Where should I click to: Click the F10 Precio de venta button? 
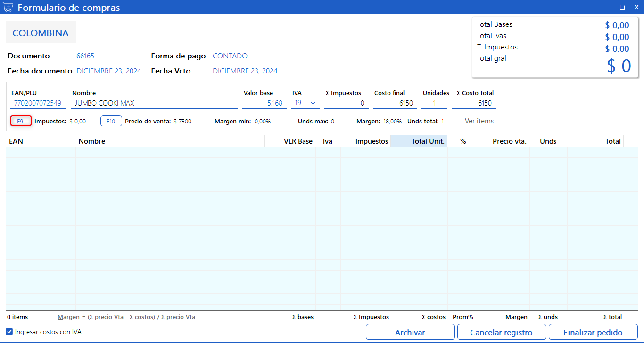(111, 121)
